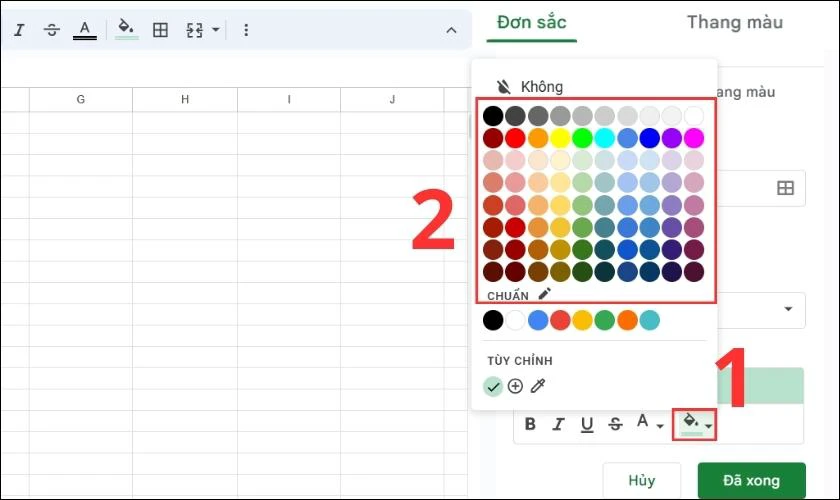840x500 pixels.
Task: Choose the Không (no fill) option
Action: coord(530,86)
